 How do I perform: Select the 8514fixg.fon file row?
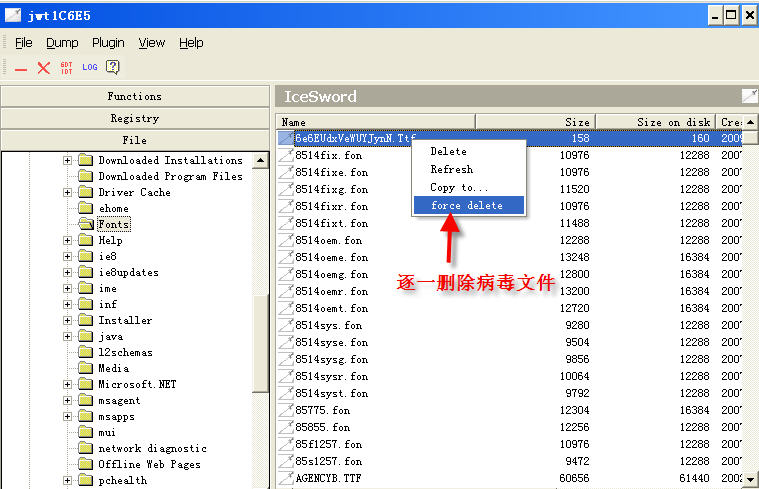[x=510, y=189]
